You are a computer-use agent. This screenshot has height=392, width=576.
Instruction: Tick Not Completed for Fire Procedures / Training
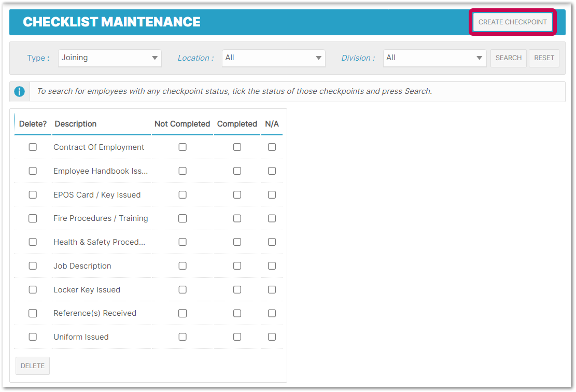point(182,218)
